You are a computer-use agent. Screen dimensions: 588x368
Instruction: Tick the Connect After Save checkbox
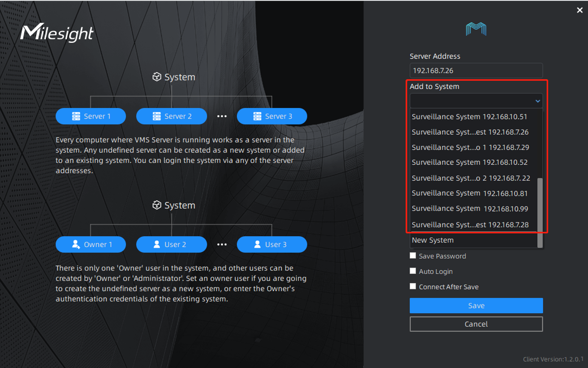tap(413, 286)
